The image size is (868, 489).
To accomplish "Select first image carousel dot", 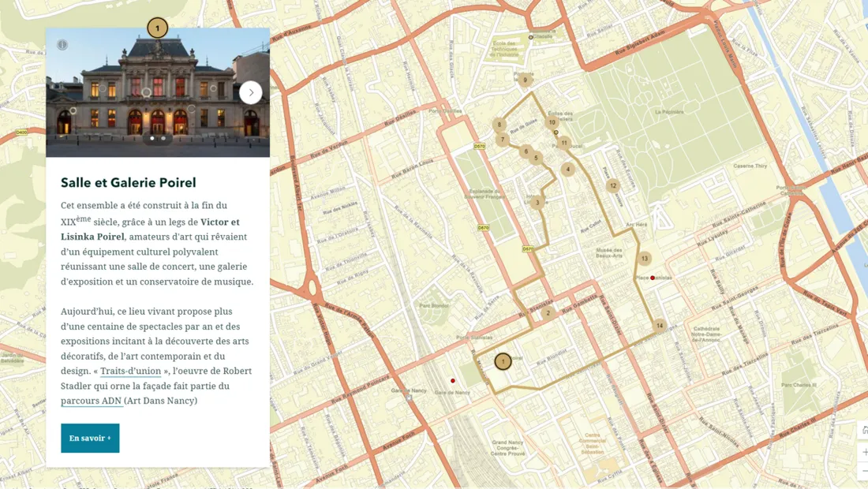I will coord(152,138).
